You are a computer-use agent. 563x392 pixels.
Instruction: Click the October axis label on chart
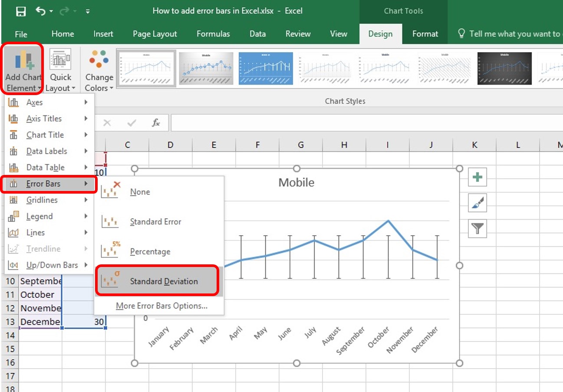[x=379, y=338]
